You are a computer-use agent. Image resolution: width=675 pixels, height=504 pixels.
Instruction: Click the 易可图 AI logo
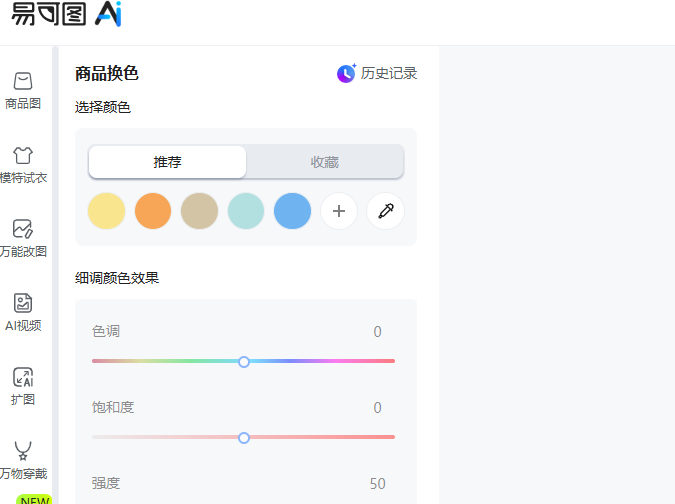(66, 15)
